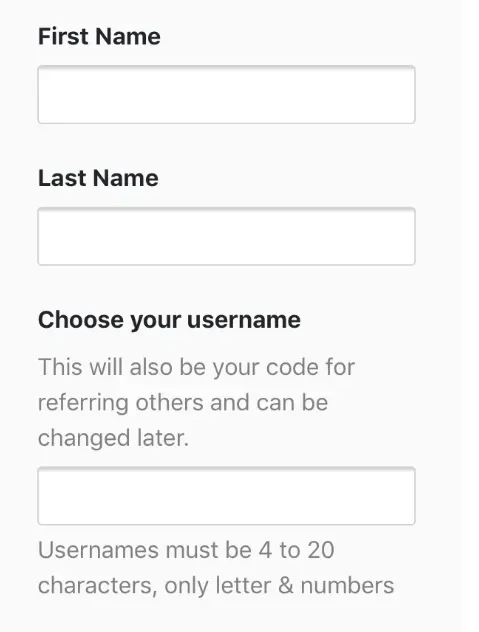Click the word 'Name' in First Name label
This screenshot has height=632, width=479.
click(x=128, y=36)
